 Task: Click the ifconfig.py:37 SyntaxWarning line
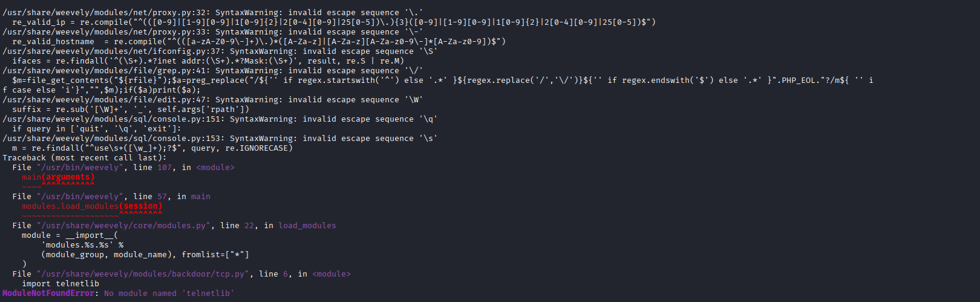pos(220,51)
